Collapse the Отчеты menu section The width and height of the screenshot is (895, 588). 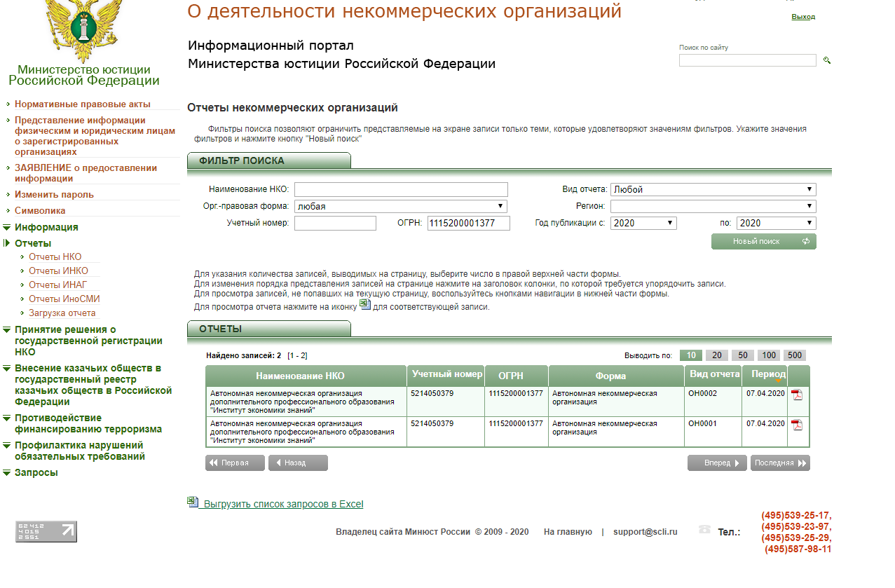pos(33,243)
